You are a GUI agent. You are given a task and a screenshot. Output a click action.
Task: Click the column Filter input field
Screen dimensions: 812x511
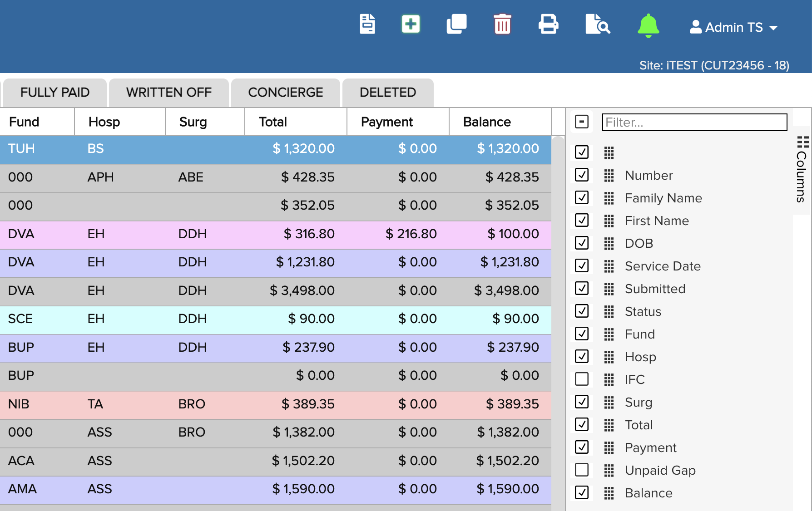pyautogui.click(x=694, y=122)
